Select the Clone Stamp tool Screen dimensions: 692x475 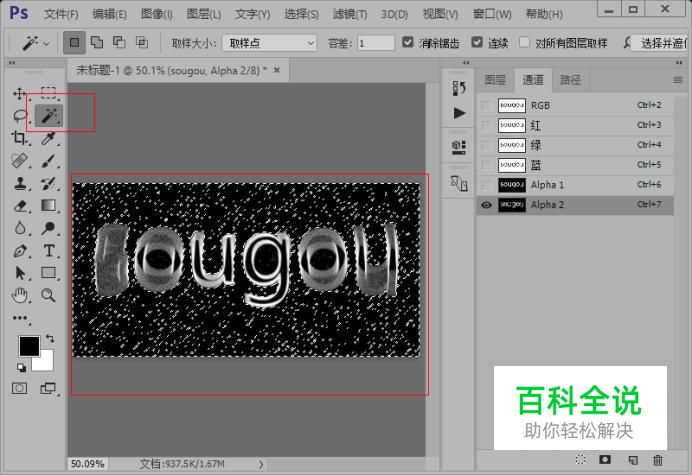19,183
